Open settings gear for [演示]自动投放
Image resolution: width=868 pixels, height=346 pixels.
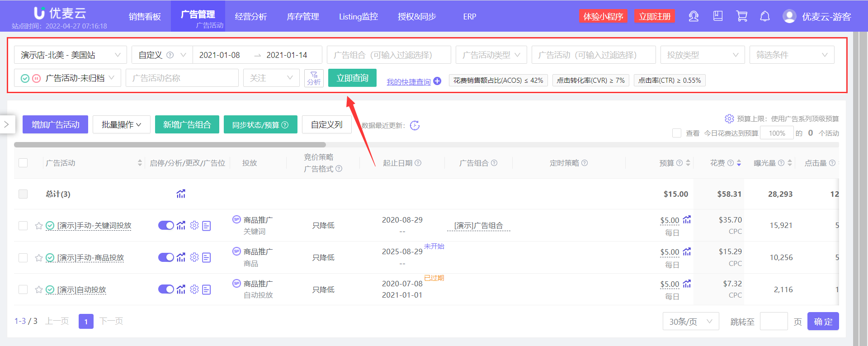[194, 289]
